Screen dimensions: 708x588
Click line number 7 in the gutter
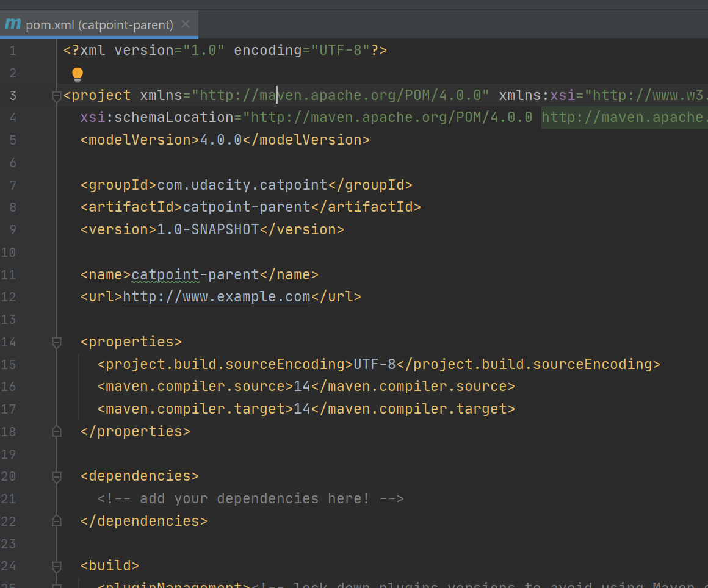[x=13, y=185]
